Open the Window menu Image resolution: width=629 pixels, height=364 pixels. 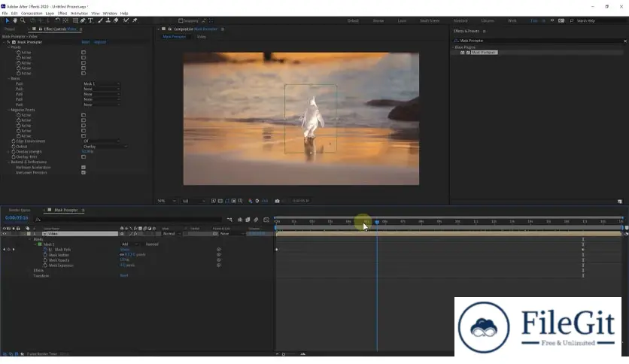click(110, 14)
